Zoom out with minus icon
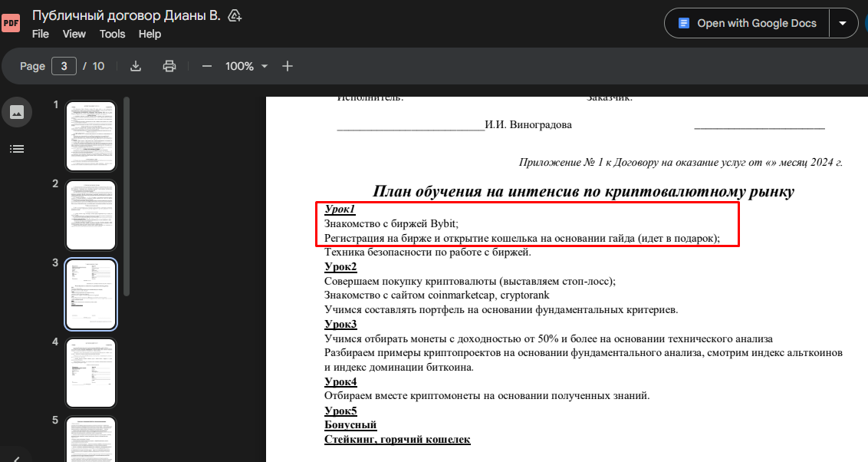The width and height of the screenshot is (868, 462). coord(206,66)
